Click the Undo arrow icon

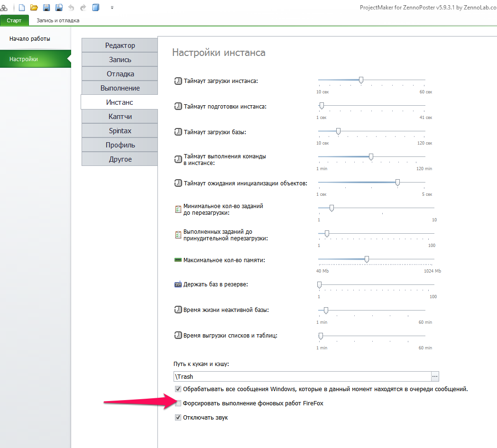pyautogui.click(x=71, y=8)
